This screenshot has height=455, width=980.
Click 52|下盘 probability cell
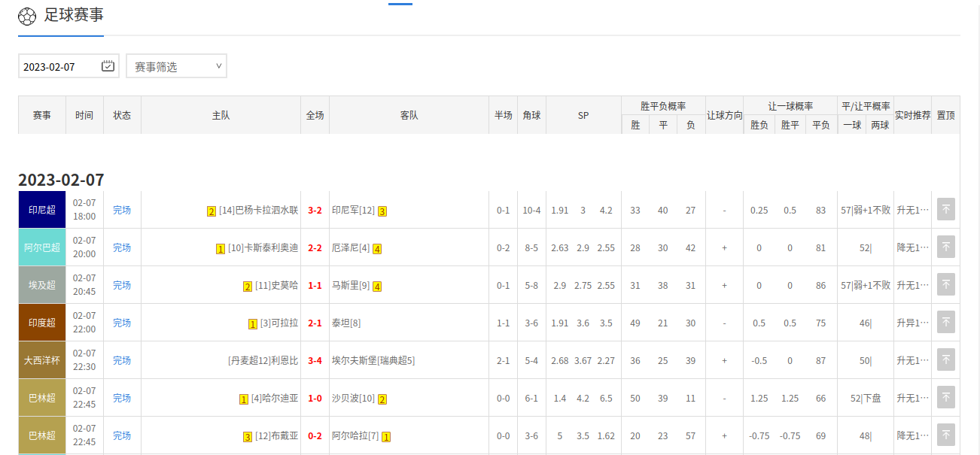coord(866,399)
